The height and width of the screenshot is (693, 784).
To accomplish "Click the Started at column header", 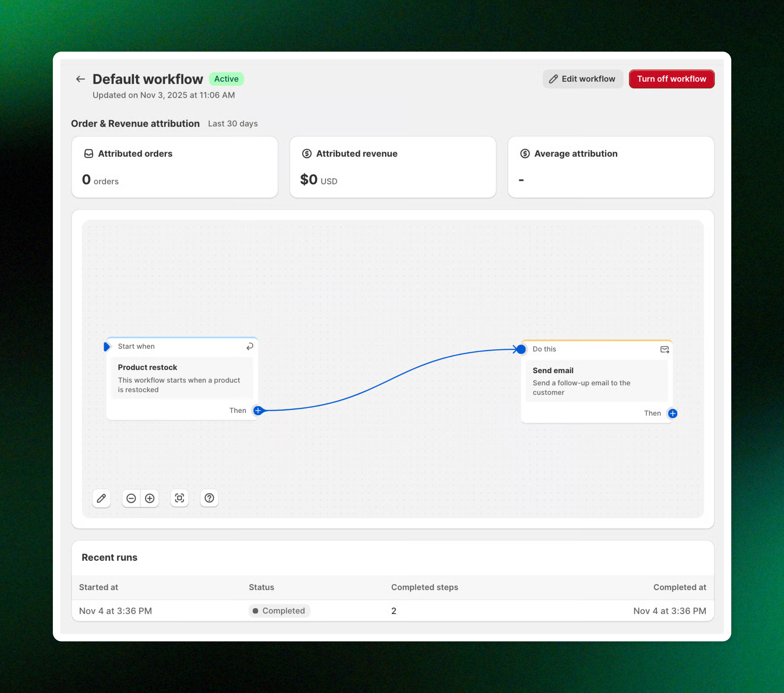I will coord(99,587).
